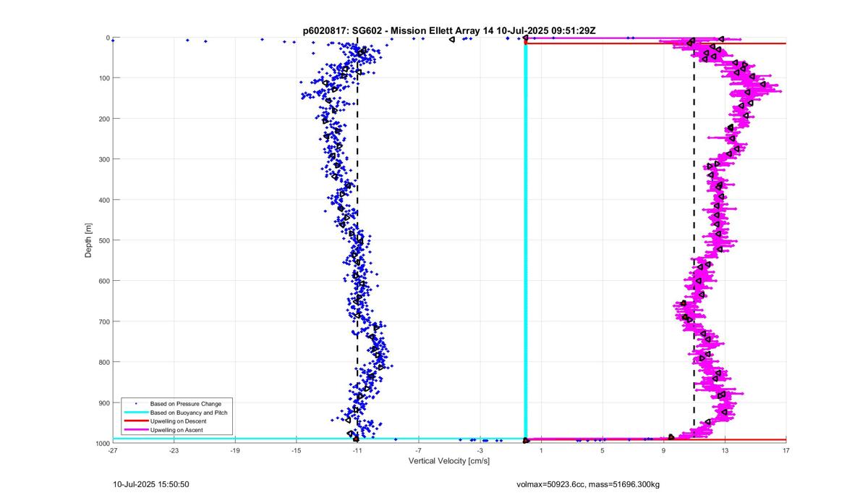This screenshot has height=498, width=868.
Task: Click the depth tick label '900'
Action: (103, 402)
